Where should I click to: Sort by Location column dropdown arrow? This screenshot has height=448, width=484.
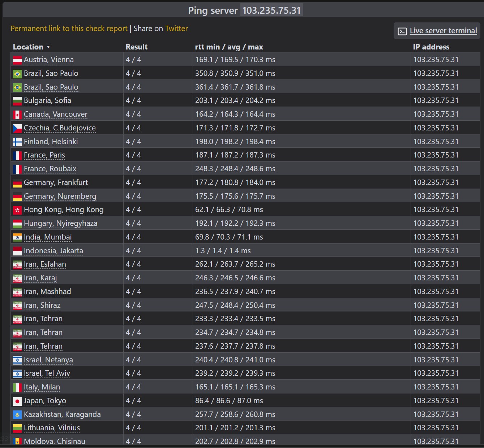pos(48,47)
